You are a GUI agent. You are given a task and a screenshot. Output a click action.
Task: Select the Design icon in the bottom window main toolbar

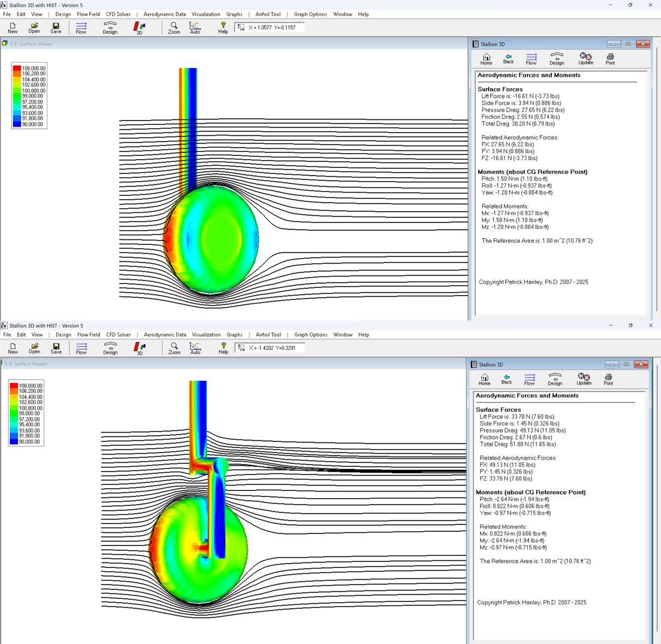[110, 348]
